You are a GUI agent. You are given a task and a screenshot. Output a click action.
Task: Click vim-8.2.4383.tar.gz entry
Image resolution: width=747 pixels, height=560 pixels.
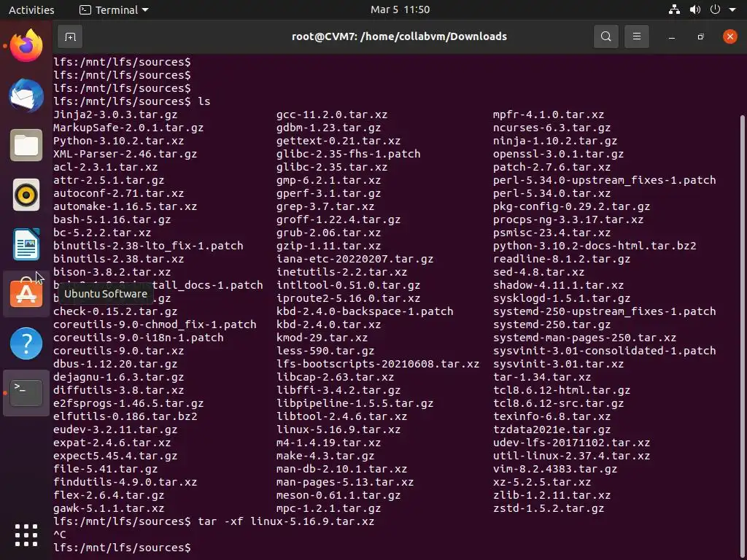click(555, 469)
